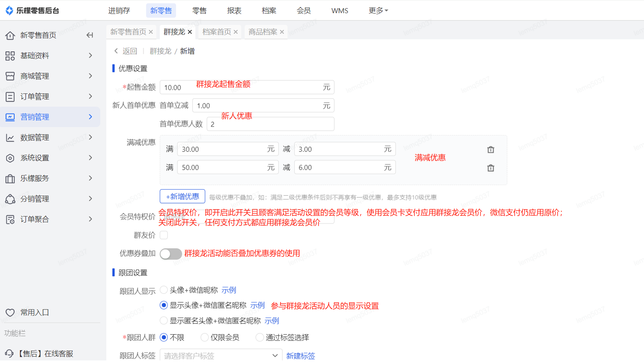Image resolution: width=644 pixels, height=363 pixels.
Task: Expand 订单聚合 submenu chevron
Action: click(90, 219)
